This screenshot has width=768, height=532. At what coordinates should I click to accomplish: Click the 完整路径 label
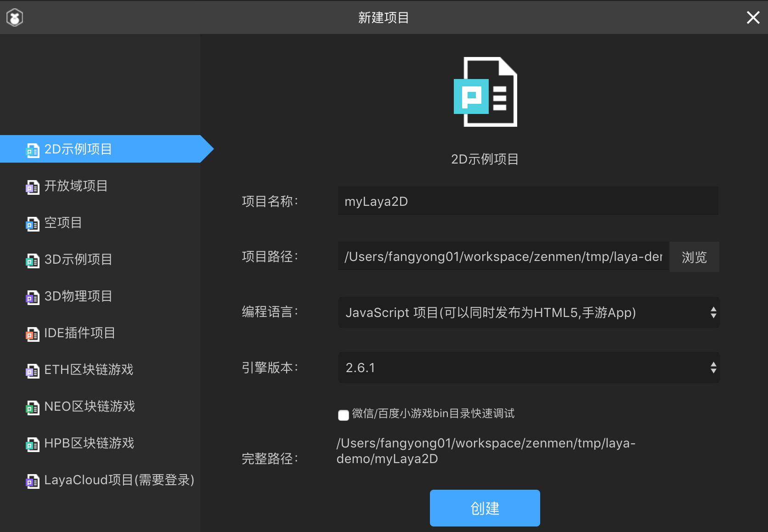coord(270,458)
